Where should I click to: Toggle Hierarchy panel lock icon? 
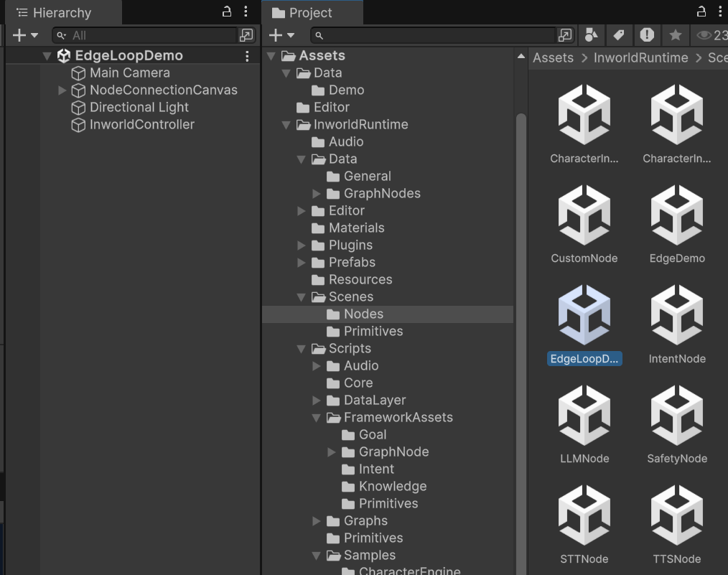(x=227, y=11)
